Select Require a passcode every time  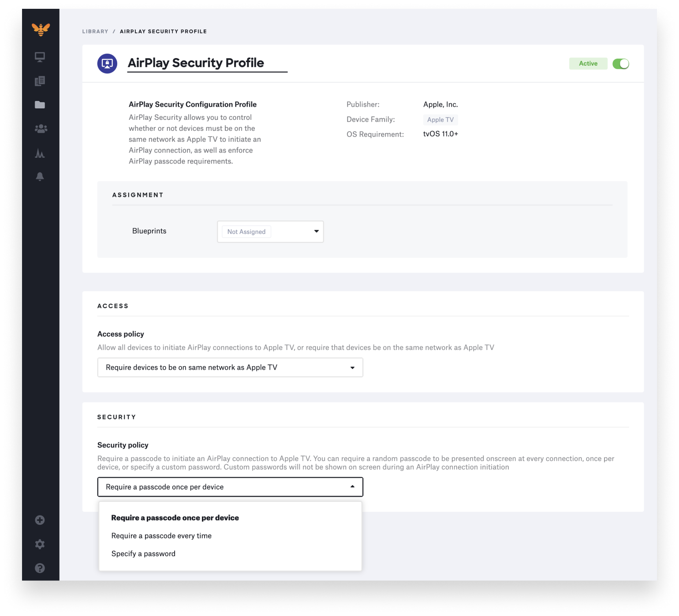[x=161, y=535]
